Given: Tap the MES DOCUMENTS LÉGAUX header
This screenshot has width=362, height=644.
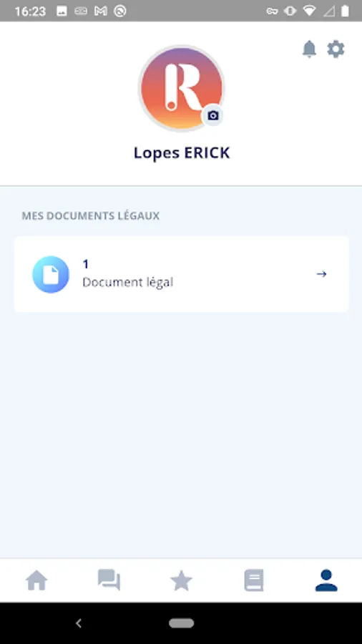Looking at the screenshot, I should tap(91, 215).
